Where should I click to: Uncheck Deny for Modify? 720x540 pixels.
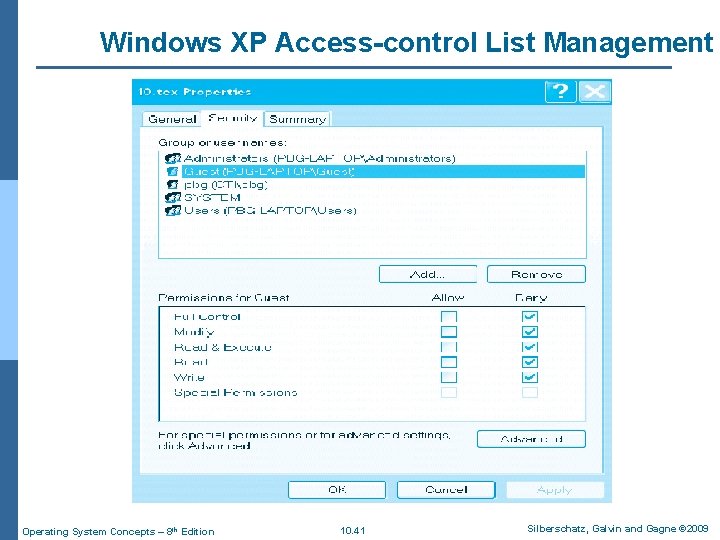pyautogui.click(x=529, y=332)
